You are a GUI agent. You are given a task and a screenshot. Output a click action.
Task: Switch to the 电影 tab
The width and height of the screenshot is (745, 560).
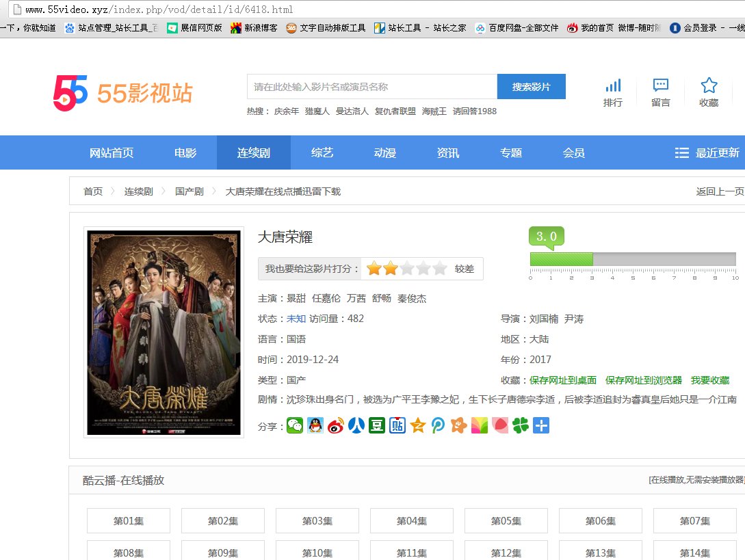pos(185,152)
